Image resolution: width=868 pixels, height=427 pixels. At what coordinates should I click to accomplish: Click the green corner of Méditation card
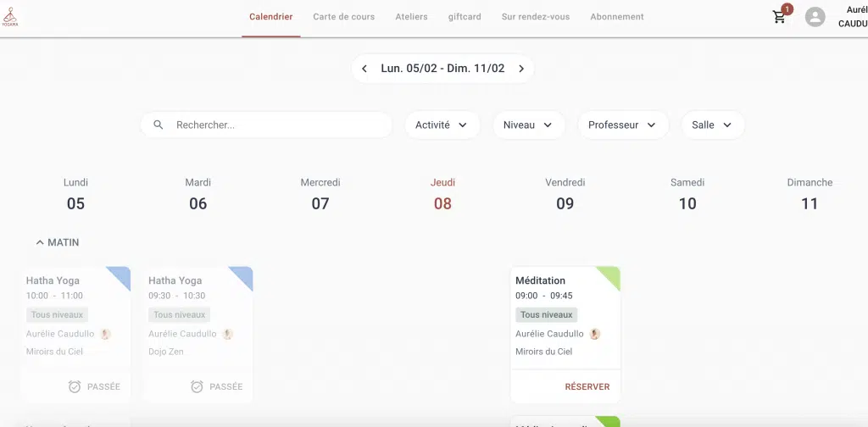612,274
